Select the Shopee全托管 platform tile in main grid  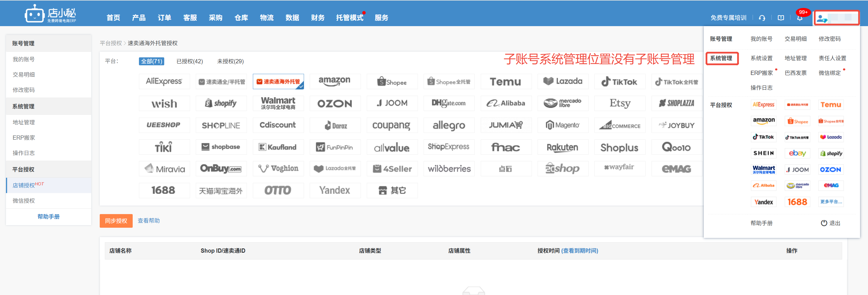(x=449, y=81)
